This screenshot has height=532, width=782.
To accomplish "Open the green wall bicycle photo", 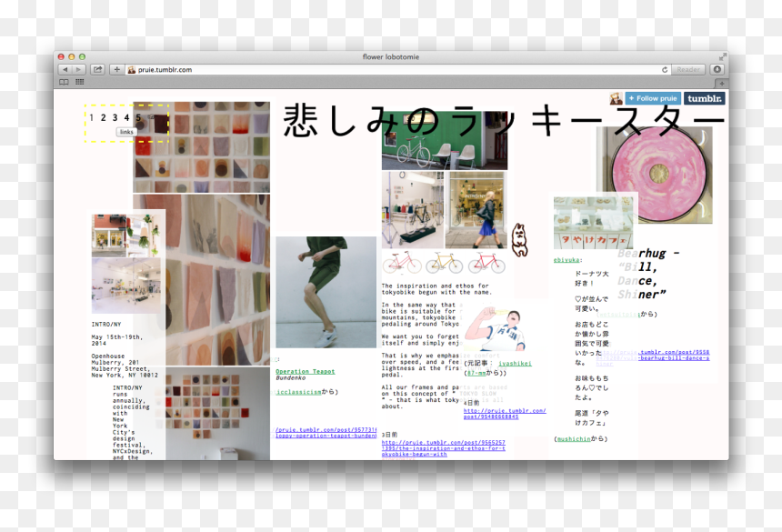I will tap(445, 141).
